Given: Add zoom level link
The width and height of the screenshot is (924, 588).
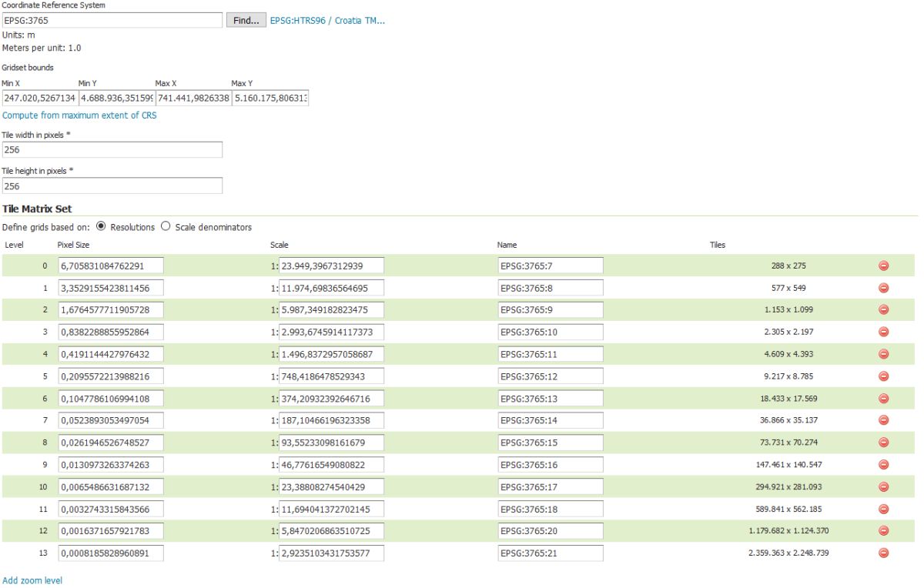Looking at the screenshot, I should click(32, 580).
